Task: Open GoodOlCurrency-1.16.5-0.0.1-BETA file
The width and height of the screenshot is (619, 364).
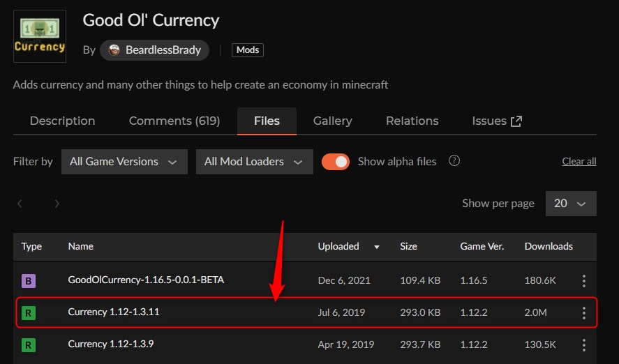Action: tap(146, 280)
